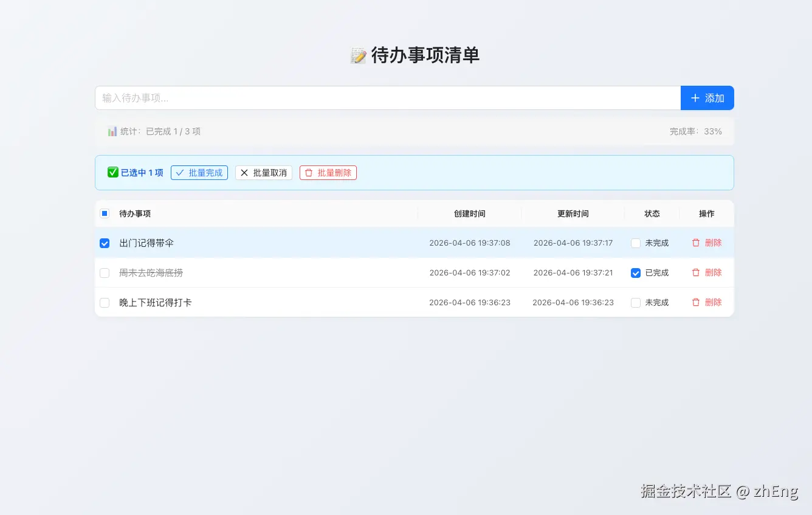This screenshot has height=515, width=812.
Task: Click the 晚上下班记得打卡 todo text
Action: point(156,303)
